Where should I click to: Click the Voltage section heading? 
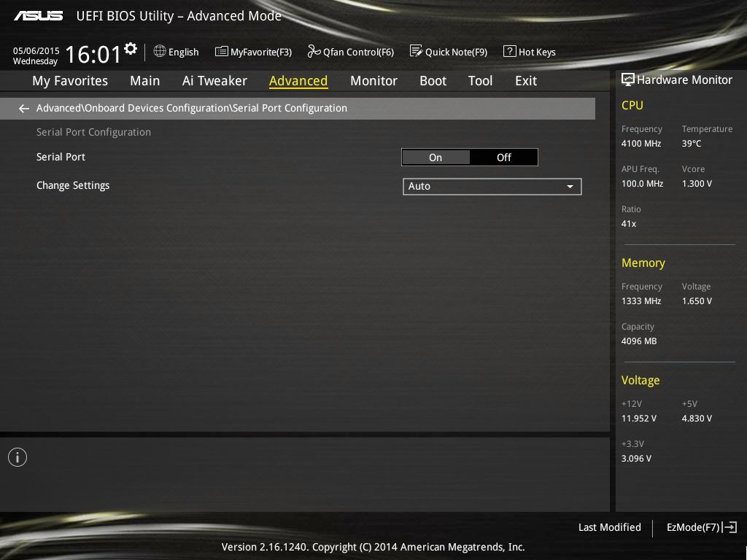click(640, 380)
